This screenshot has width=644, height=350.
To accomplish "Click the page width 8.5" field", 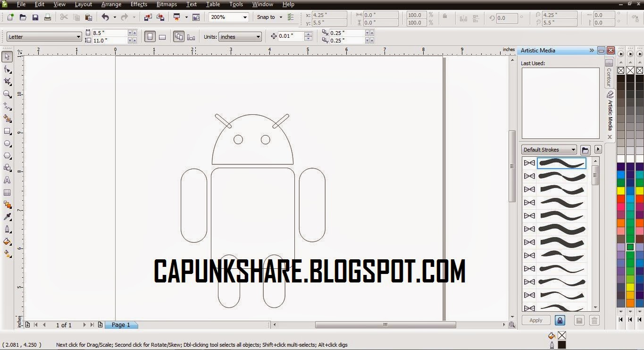I will click(x=109, y=33).
